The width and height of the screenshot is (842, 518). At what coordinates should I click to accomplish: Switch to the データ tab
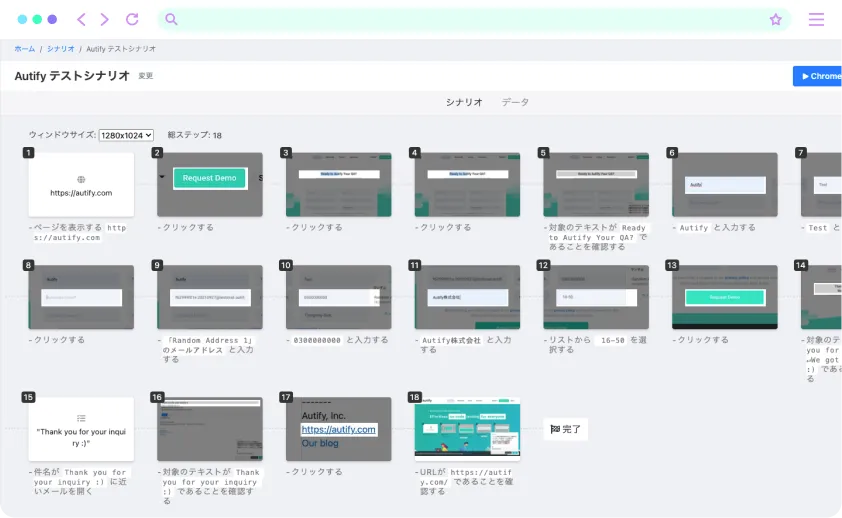click(x=515, y=102)
